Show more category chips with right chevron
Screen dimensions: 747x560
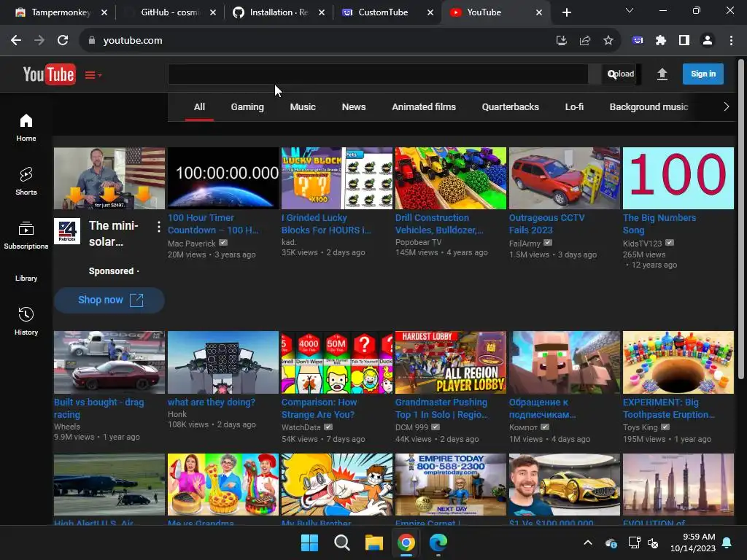(x=726, y=106)
